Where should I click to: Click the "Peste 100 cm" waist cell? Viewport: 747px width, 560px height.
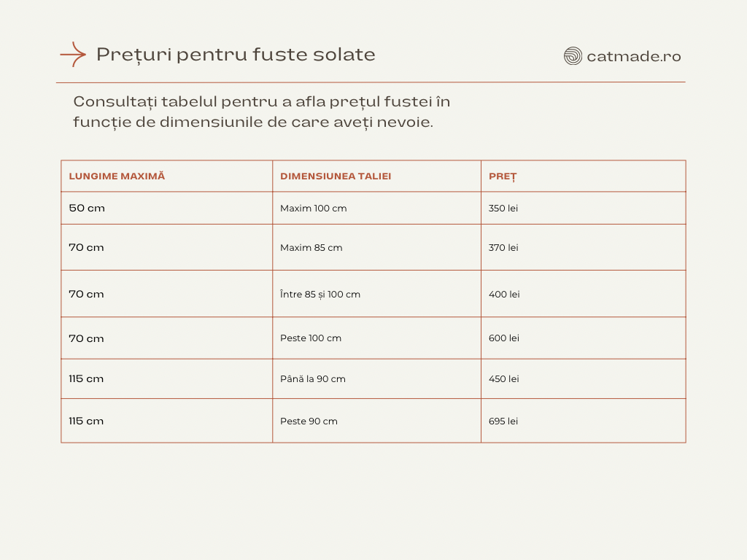point(311,338)
